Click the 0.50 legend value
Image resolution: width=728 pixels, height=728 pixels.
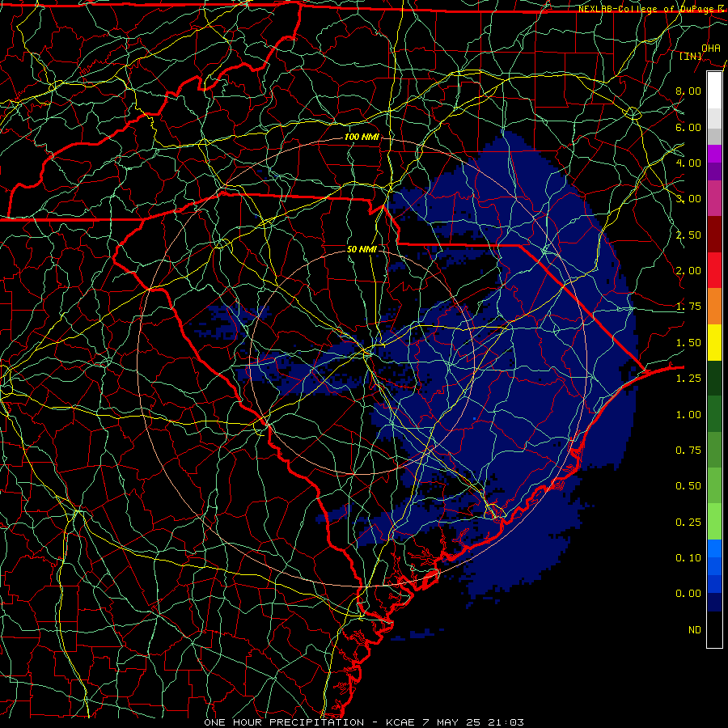(x=688, y=486)
